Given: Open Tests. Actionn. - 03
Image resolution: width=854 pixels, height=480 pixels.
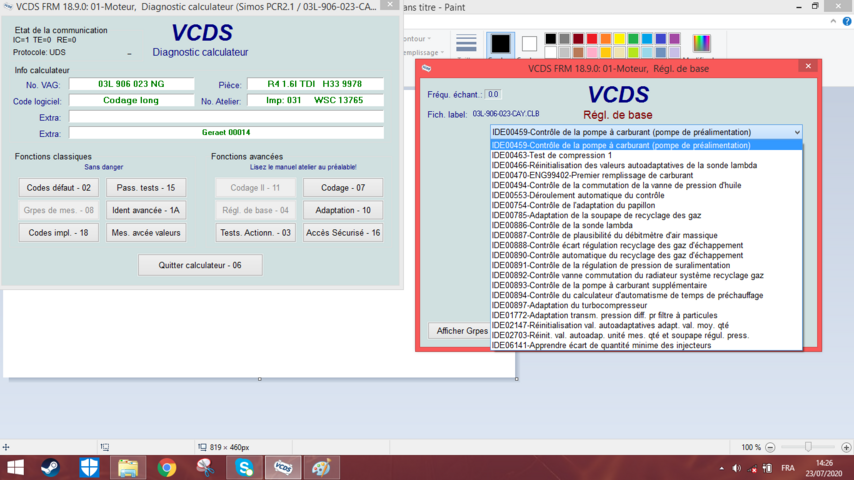Looking at the screenshot, I should coord(255,233).
